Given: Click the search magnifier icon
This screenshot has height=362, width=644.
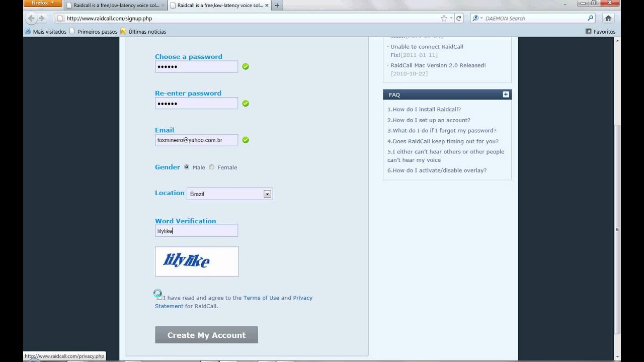Looking at the screenshot, I should point(591,18).
